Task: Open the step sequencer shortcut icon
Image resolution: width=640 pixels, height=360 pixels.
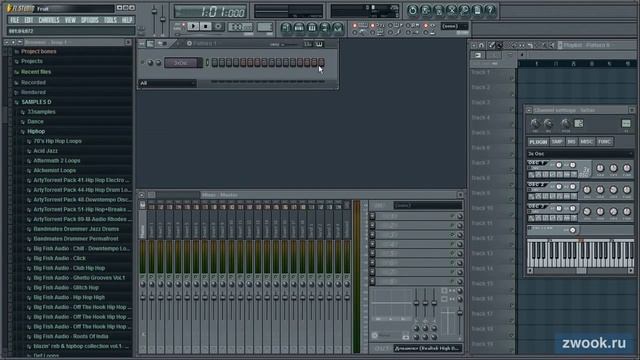Action: point(299,27)
